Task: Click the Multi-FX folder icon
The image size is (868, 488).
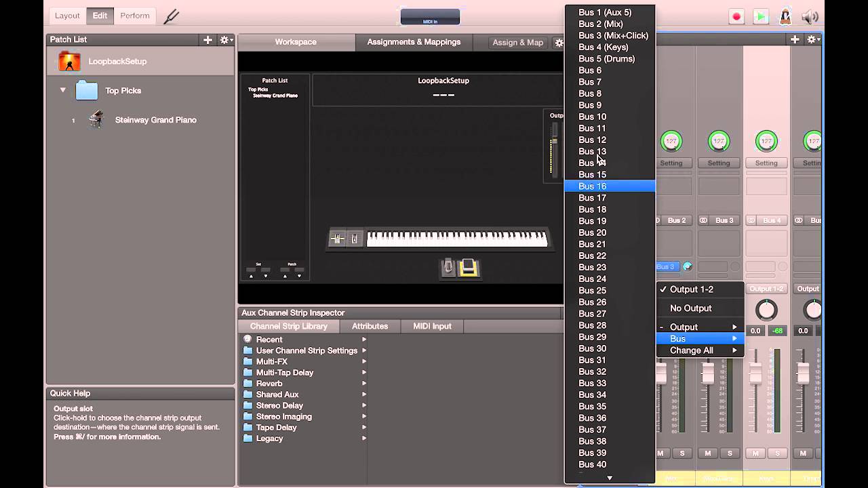Action: tap(248, 361)
